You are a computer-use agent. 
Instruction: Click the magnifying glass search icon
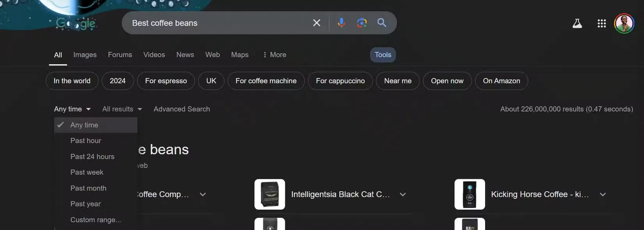tap(382, 23)
